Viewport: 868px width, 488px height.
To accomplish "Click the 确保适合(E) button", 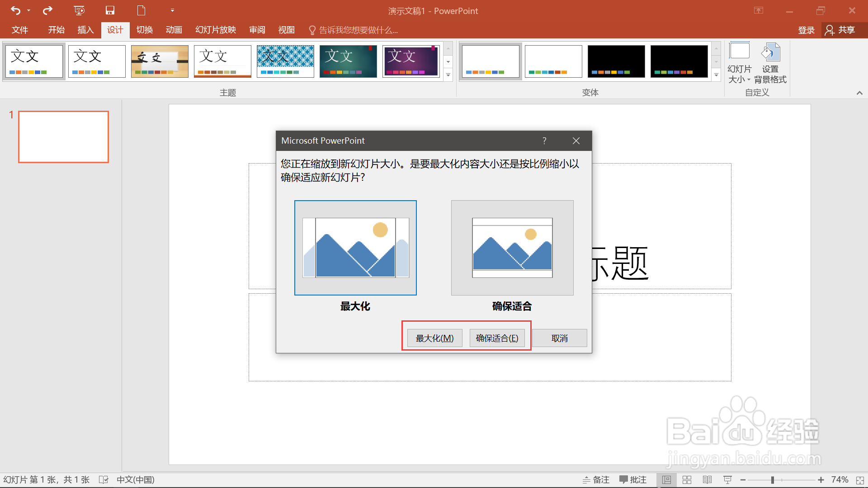I will (x=497, y=338).
